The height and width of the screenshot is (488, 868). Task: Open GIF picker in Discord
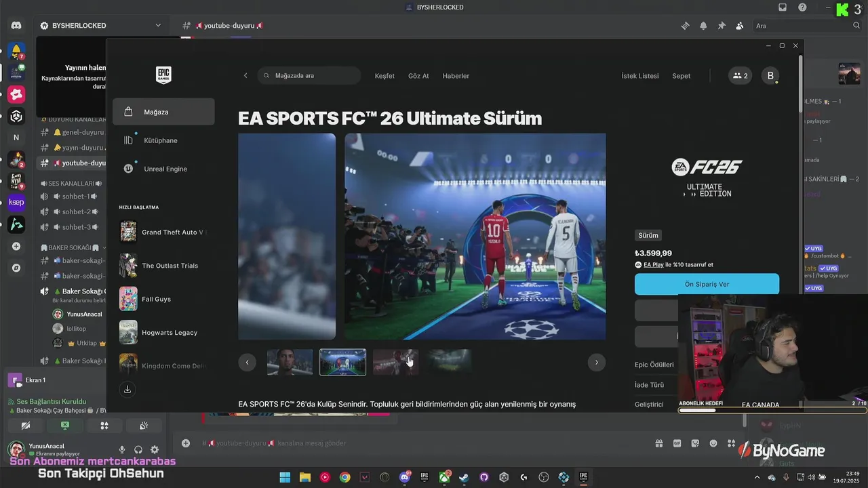point(677,443)
